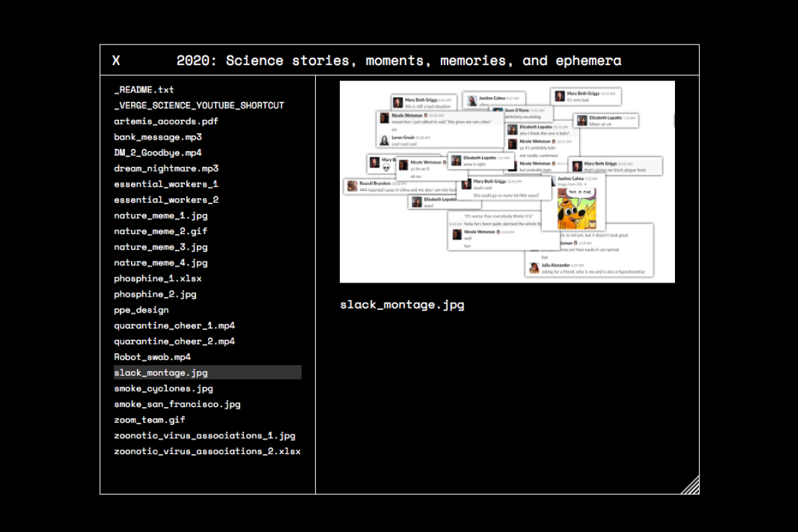Close the window with the X icon
The width and height of the screenshot is (798, 532).
click(x=116, y=61)
